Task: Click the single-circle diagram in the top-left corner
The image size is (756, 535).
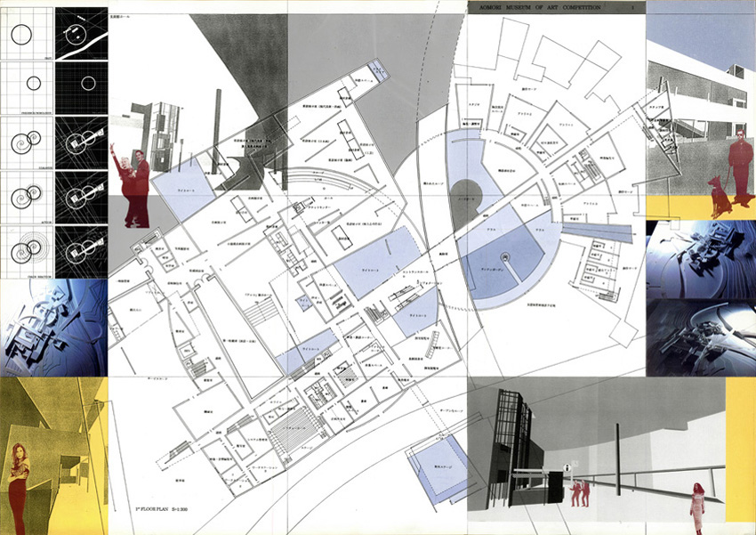Action: pyautogui.click(x=24, y=36)
